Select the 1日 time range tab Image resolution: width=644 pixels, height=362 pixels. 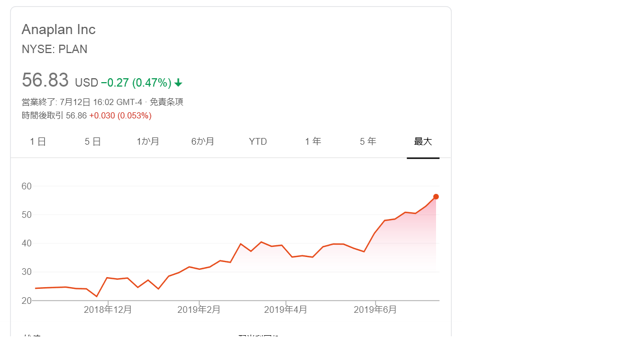coord(38,142)
